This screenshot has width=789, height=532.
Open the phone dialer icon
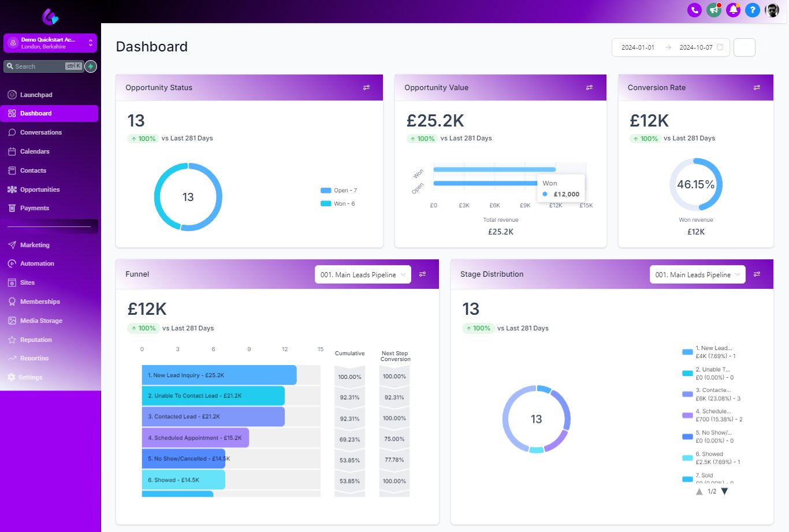[x=694, y=10]
